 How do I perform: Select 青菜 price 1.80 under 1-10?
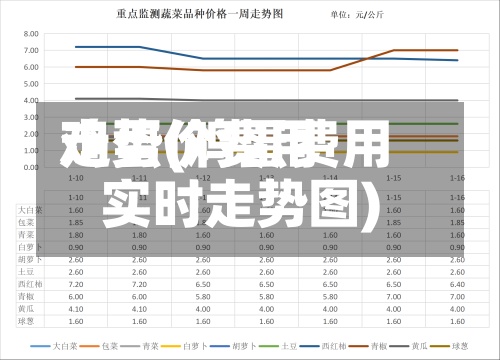click(76, 235)
